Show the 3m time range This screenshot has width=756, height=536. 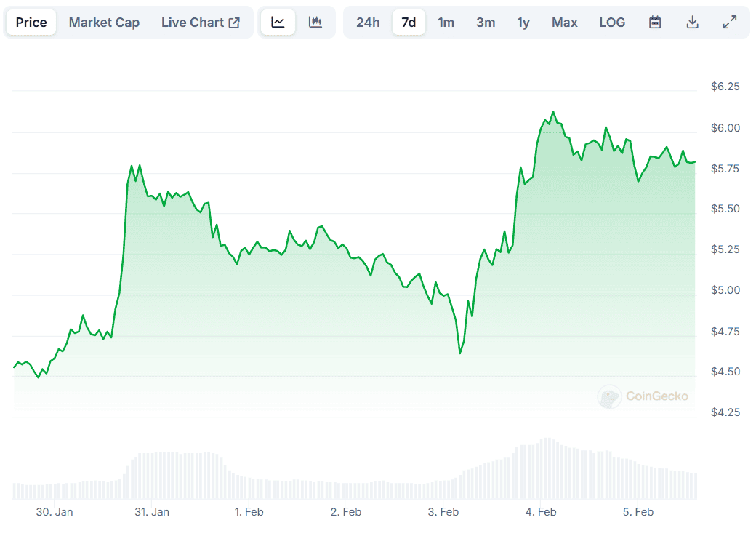486,23
